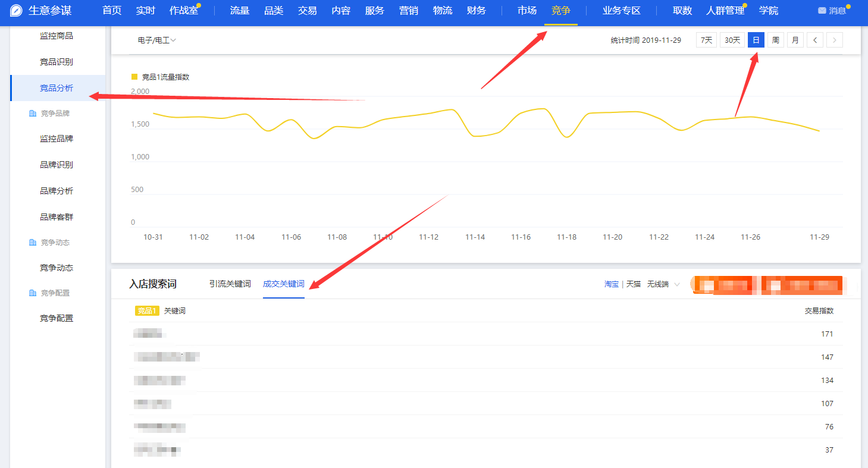868x468 pixels.
Task: Click the 竞争动态 section icon in sidebar
Action: [33, 243]
